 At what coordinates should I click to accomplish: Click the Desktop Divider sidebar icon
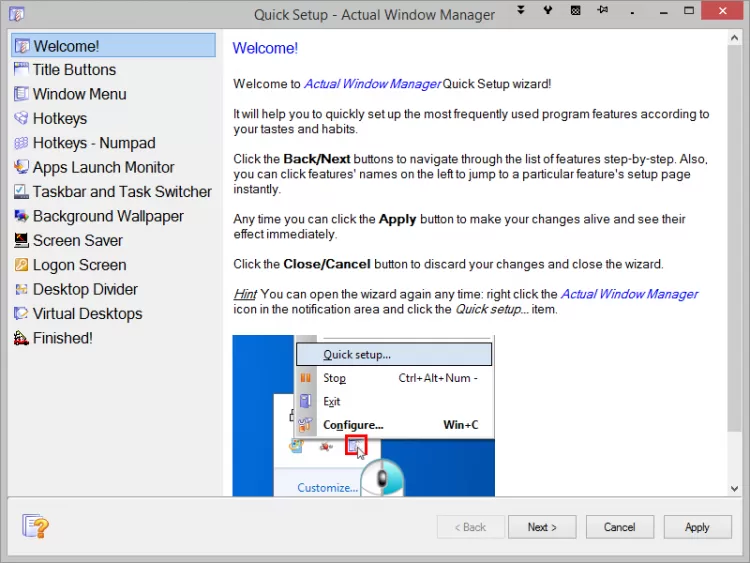[x=21, y=289]
